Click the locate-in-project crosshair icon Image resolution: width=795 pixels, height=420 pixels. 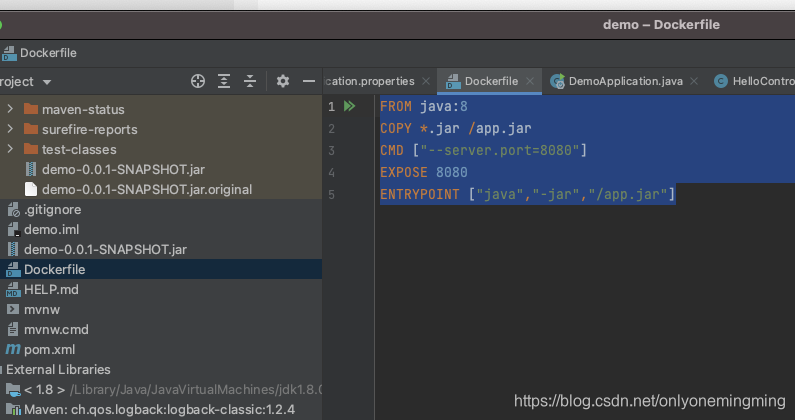(198, 81)
